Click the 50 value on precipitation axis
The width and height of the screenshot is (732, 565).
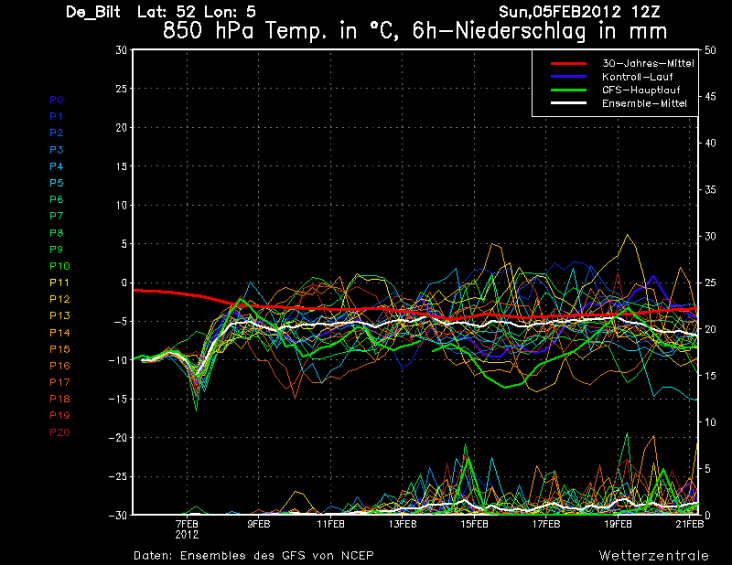(x=711, y=50)
